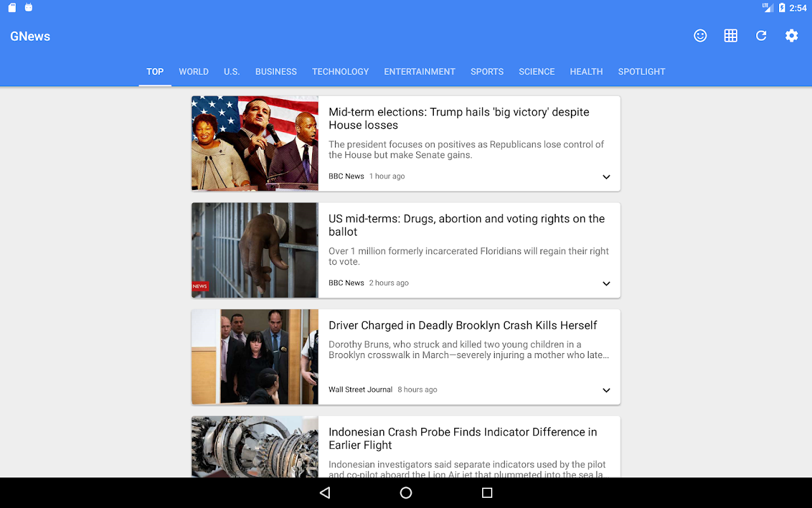The image size is (812, 508).
Task: Tap the smiley face icon in toolbar
Action: pos(700,36)
